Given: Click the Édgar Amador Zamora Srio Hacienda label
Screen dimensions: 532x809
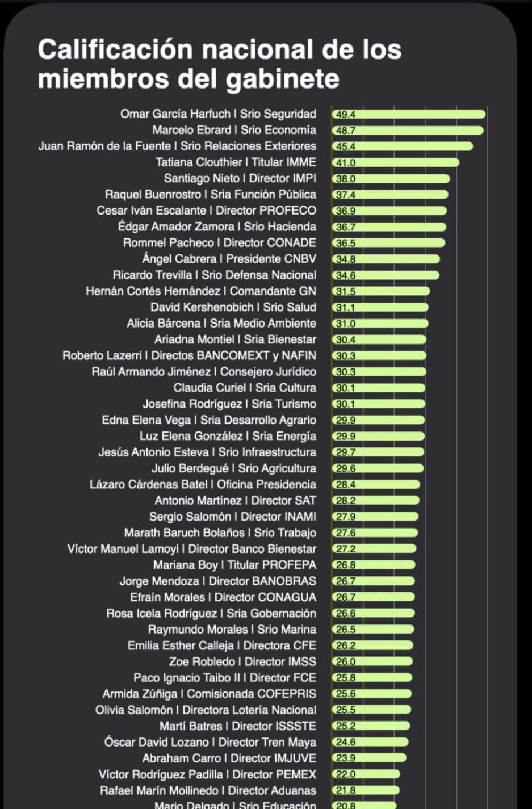Looking at the screenshot, I should tap(217, 227).
